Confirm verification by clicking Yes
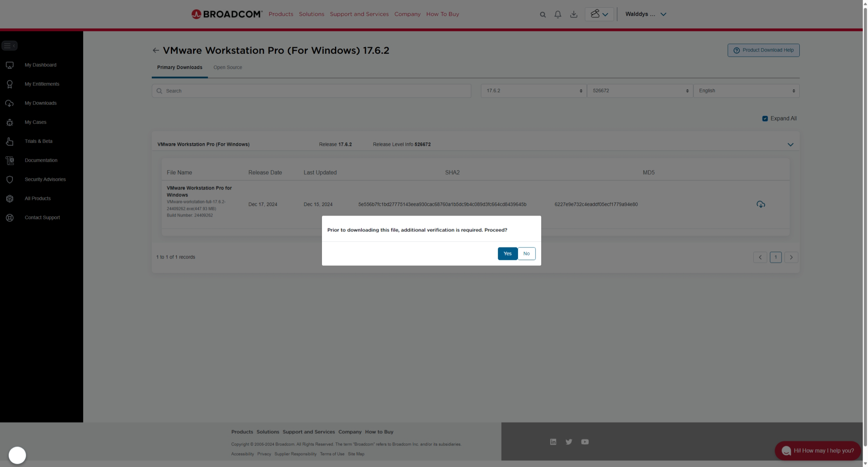 coord(507,254)
